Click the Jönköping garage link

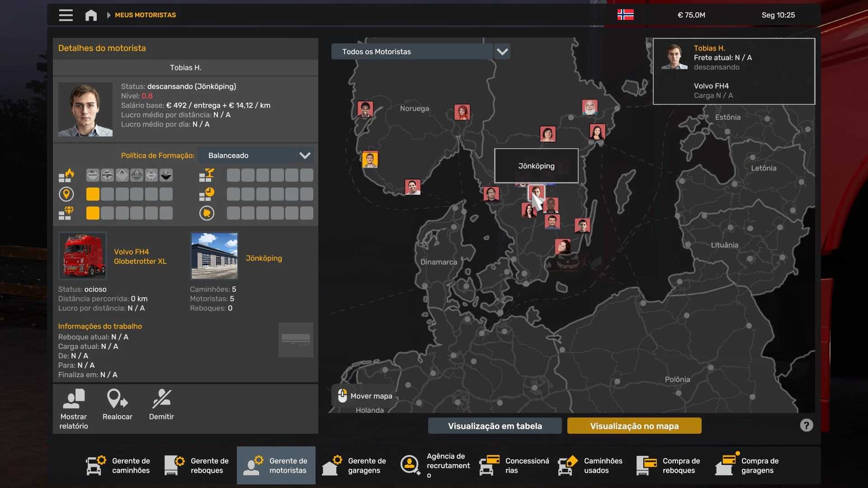click(x=264, y=258)
